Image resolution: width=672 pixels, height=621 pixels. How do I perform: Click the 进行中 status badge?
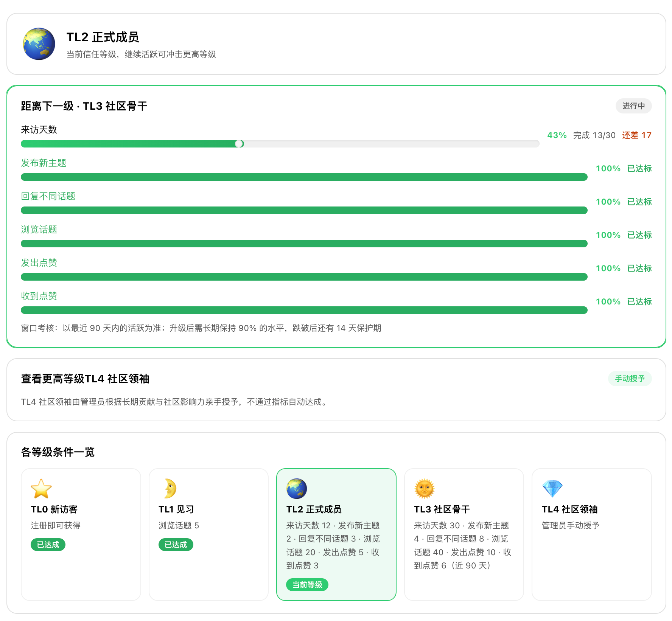pyautogui.click(x=633, y=106)
